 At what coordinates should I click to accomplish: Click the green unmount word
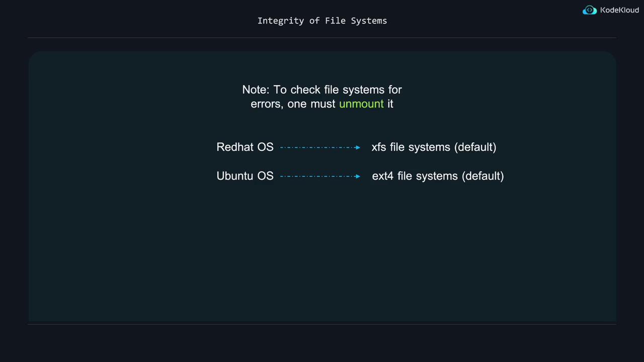[x=361, y=104]
